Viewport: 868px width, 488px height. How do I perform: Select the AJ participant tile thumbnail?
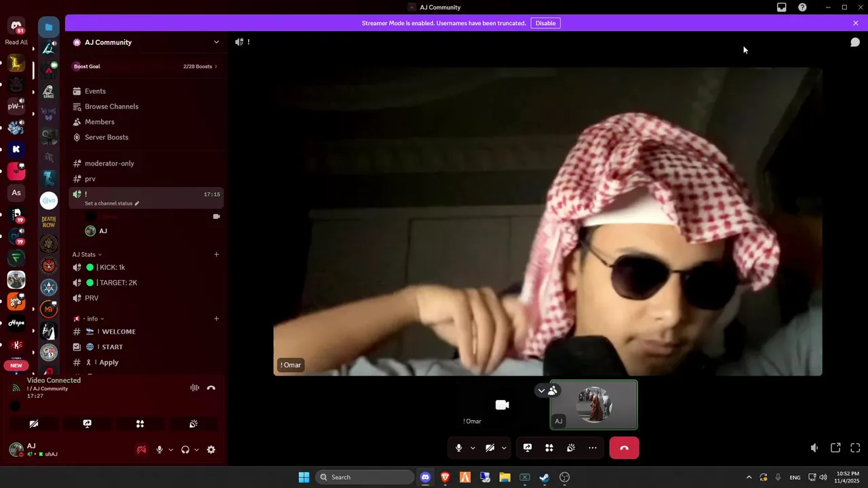[594, 405]
